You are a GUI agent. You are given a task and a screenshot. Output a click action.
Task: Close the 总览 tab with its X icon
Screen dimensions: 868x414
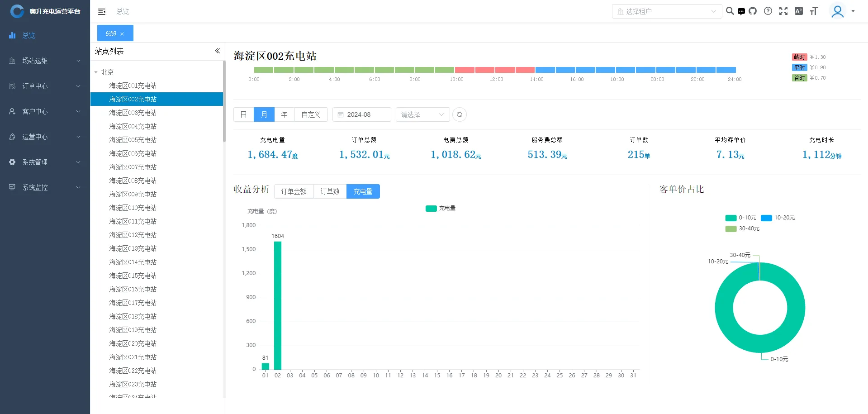point(122,34)
